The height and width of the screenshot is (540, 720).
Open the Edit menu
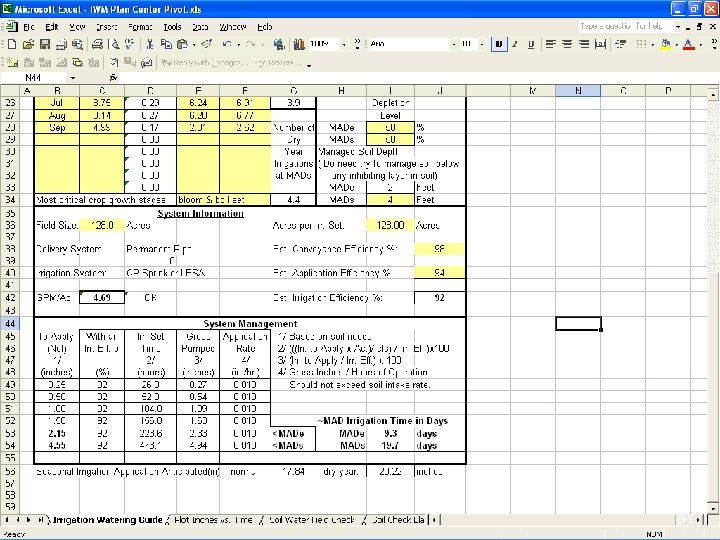coord(52,27)
